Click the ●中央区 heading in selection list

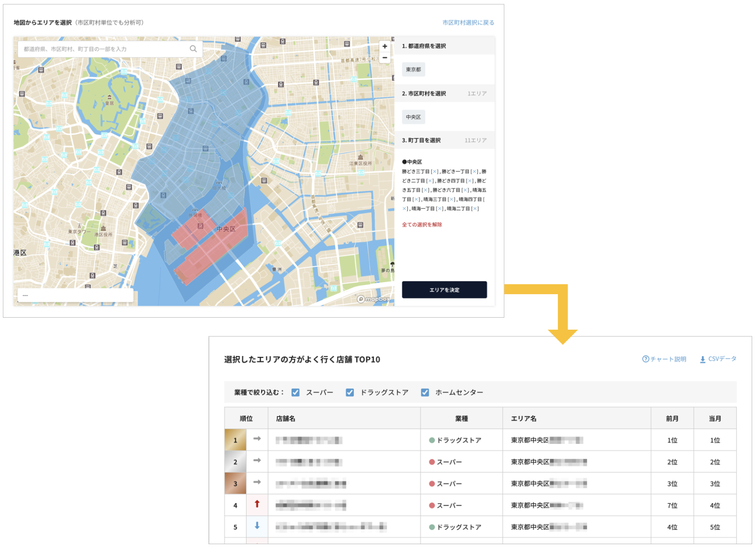click(412, 162)
